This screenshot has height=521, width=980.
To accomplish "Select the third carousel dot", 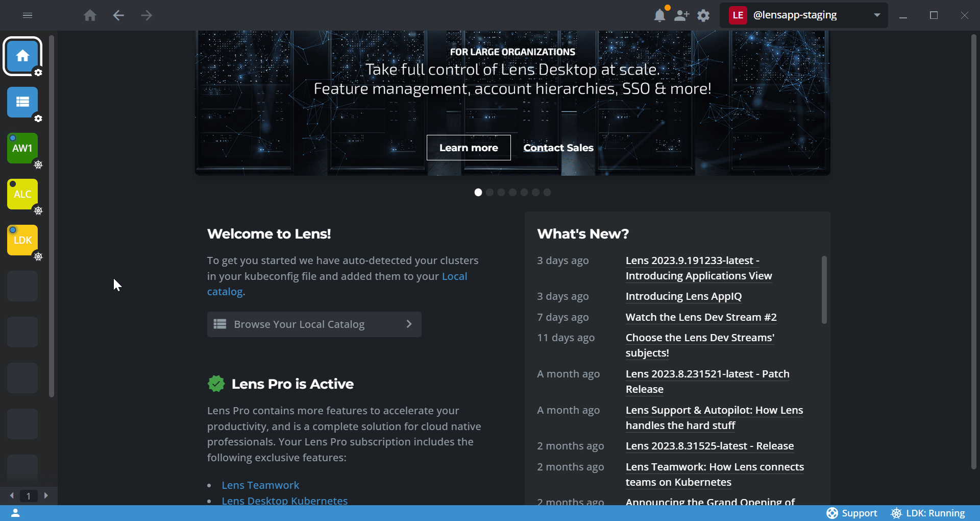I will pyautogui.click(x=501, y=193).
